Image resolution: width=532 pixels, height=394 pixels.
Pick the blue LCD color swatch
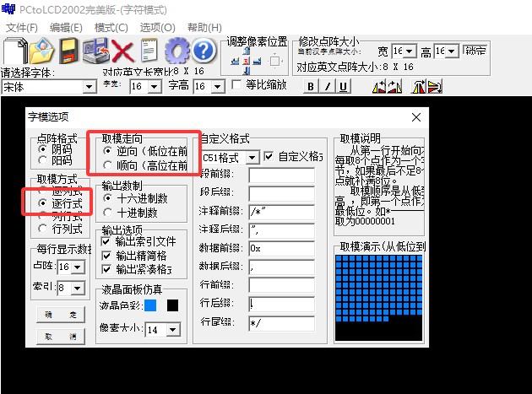[150, 305]
